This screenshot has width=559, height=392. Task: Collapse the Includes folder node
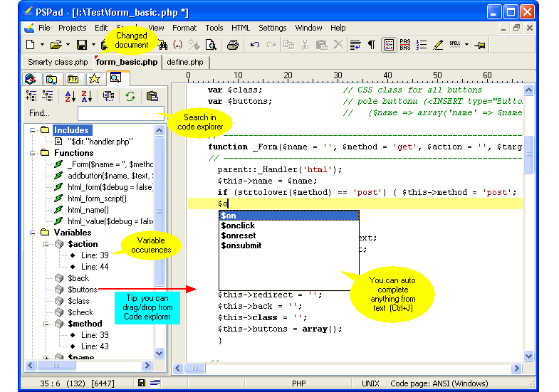(x=33, y=130)
